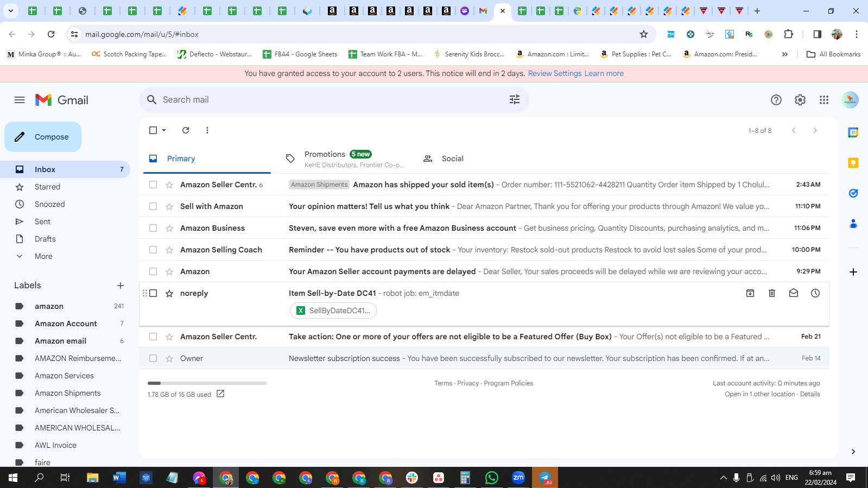This screenshot has width=868, height=488.
Task: Show hidden bookmarks with the double chevron
Action: pos(784,54)
